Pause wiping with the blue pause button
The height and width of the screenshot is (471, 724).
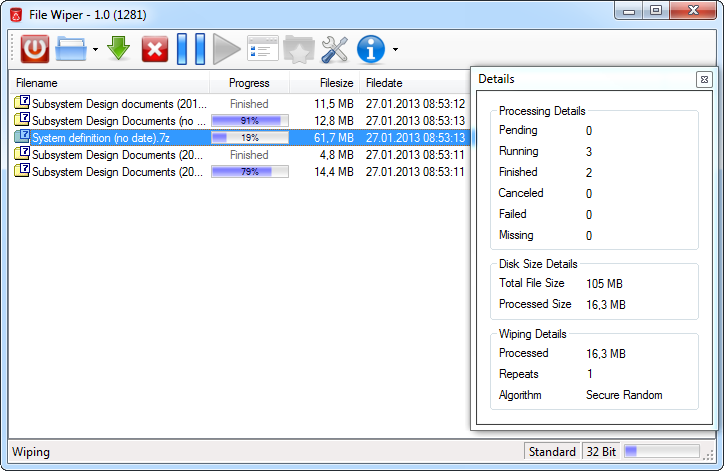pos(190,48)
